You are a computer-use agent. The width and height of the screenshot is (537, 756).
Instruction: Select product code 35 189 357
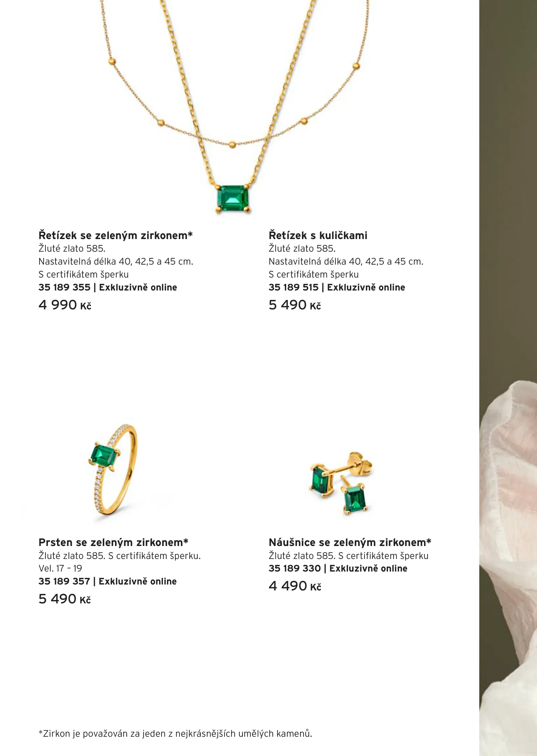(64, 581)
